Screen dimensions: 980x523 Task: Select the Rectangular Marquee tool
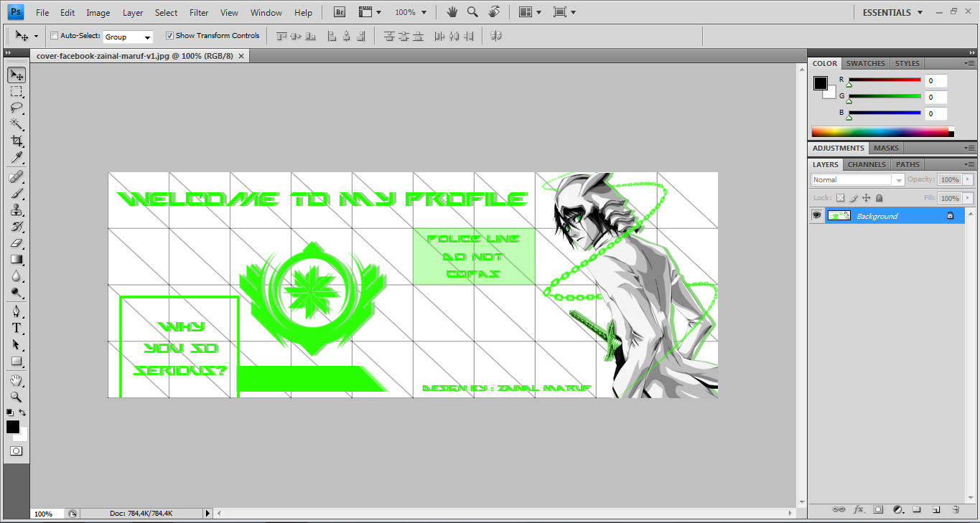point(16,92)
